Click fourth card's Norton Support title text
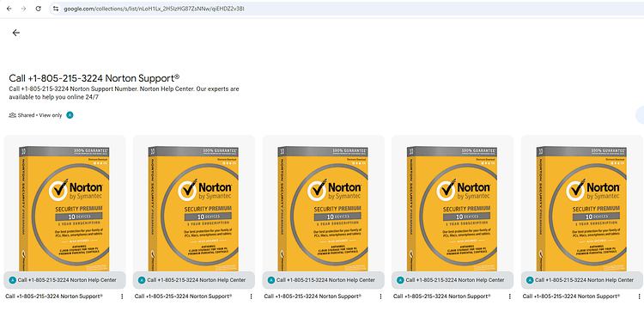The height and width of the screenshot is (336, 644). [442, 296]
